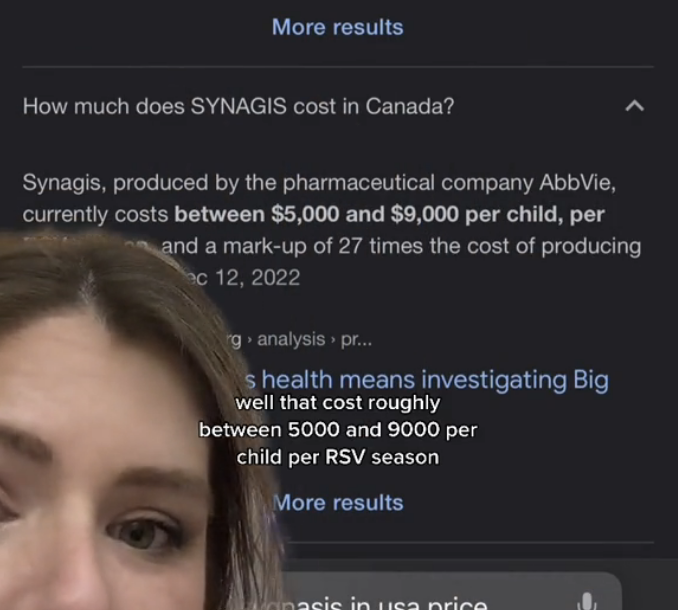Tap caption 'between 5000 and 9000 per'
The width and height of the screenshot is (678, 610).
(338, 430)
